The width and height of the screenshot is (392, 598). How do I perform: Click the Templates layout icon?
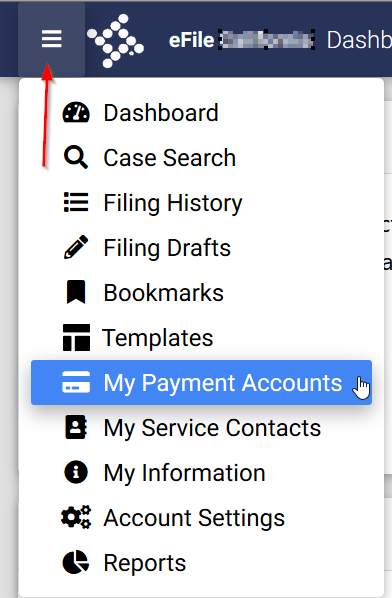pyautogui.click(x=76, y=338)
